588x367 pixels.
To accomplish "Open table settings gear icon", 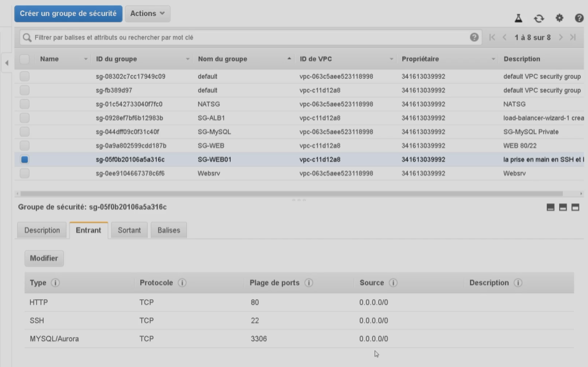I will tap(559, 18).
